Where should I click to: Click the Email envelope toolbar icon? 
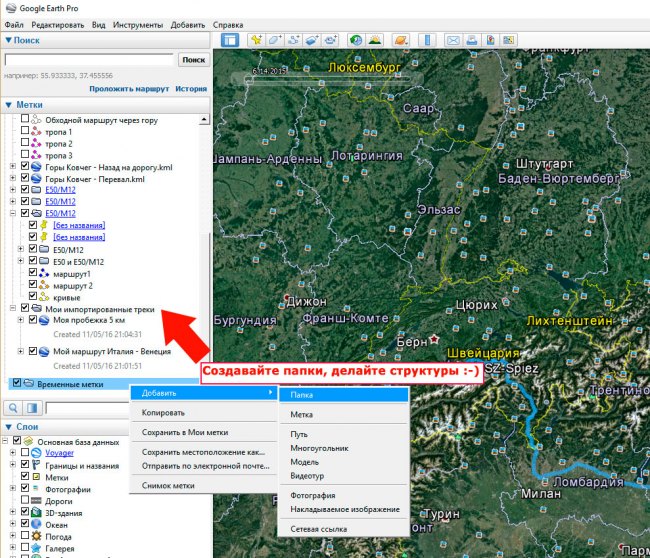point(453,40)
